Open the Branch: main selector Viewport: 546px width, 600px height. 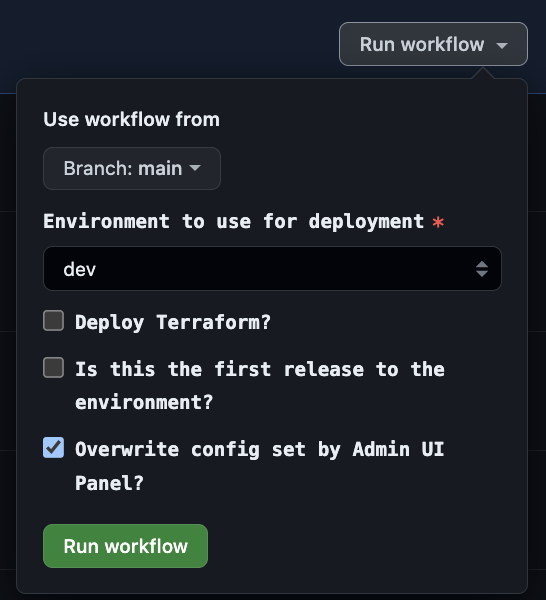pyautogui.click(x=132, y=168)
